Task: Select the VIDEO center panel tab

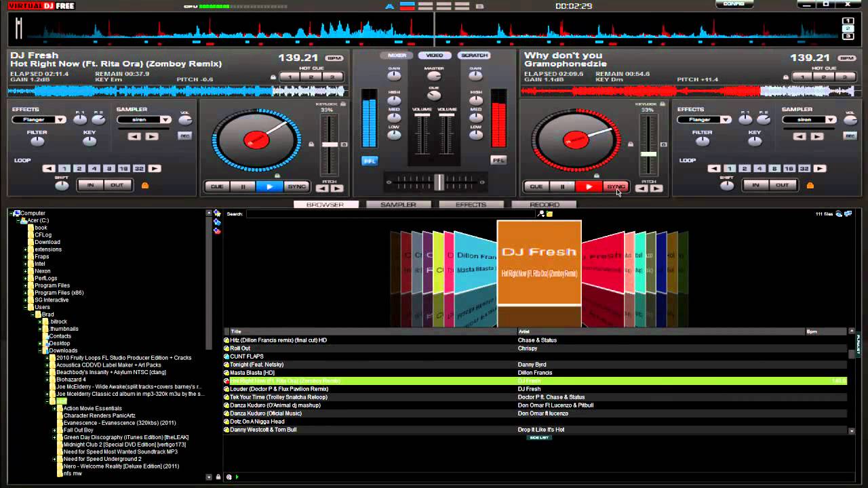Action: 435,56
